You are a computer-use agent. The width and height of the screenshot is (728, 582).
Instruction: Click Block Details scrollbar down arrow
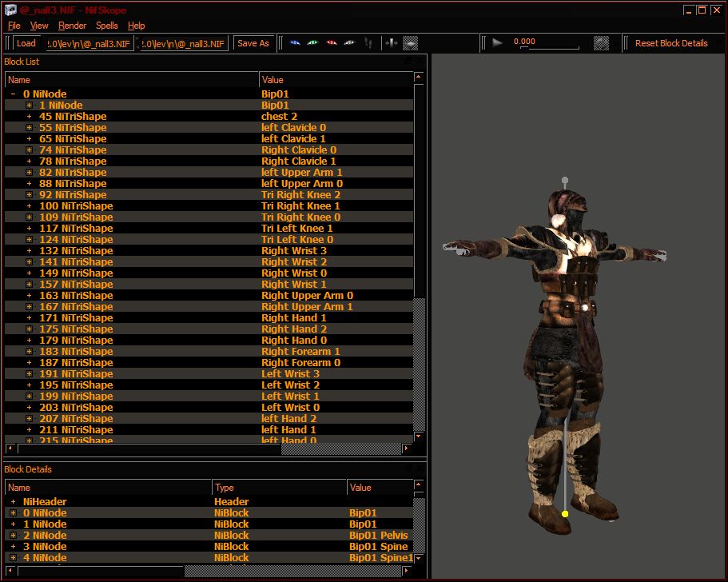click(x=419, y=558)
